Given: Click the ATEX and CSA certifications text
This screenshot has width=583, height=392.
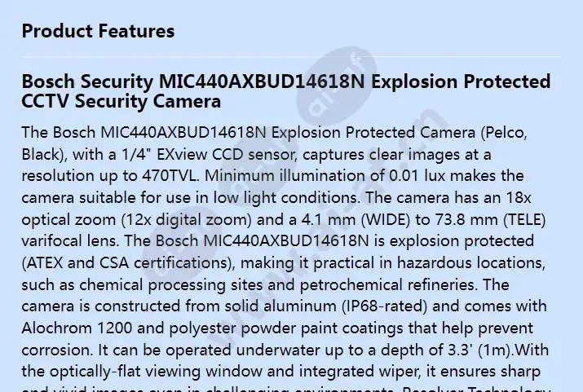Looking at the screenshot, I should pos(126,263).
